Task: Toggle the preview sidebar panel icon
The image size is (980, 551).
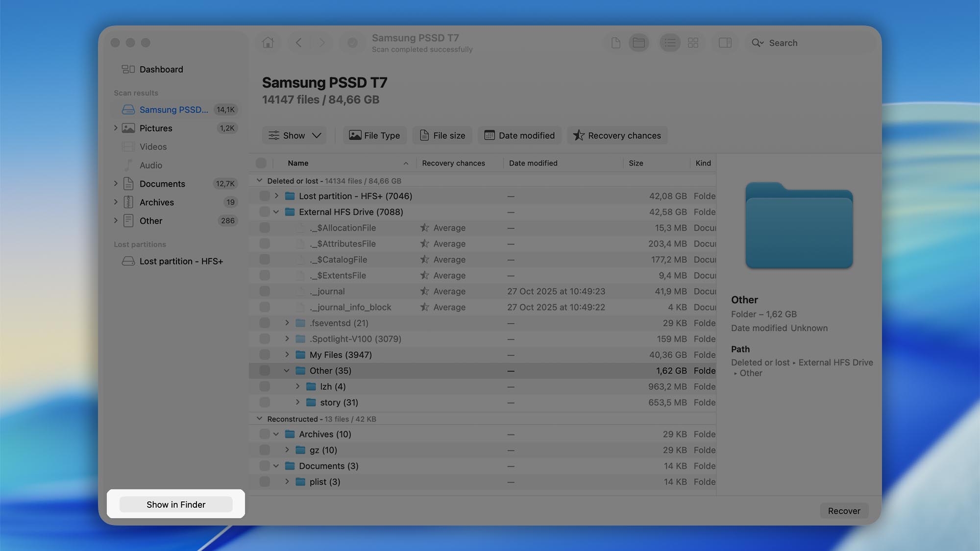Action: pyautogui.click(x=725, y=43)
